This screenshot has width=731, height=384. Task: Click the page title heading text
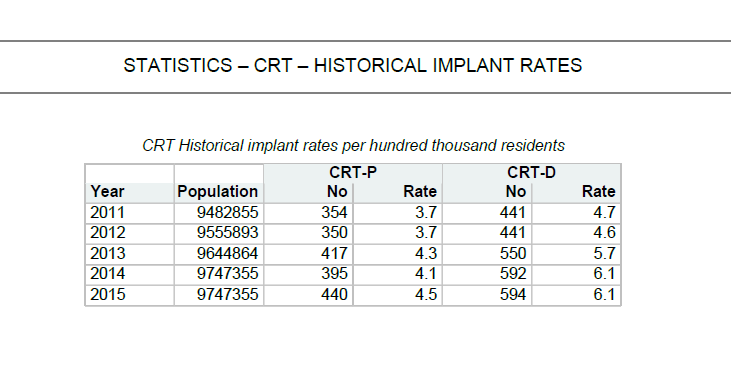tap(352, 65)
